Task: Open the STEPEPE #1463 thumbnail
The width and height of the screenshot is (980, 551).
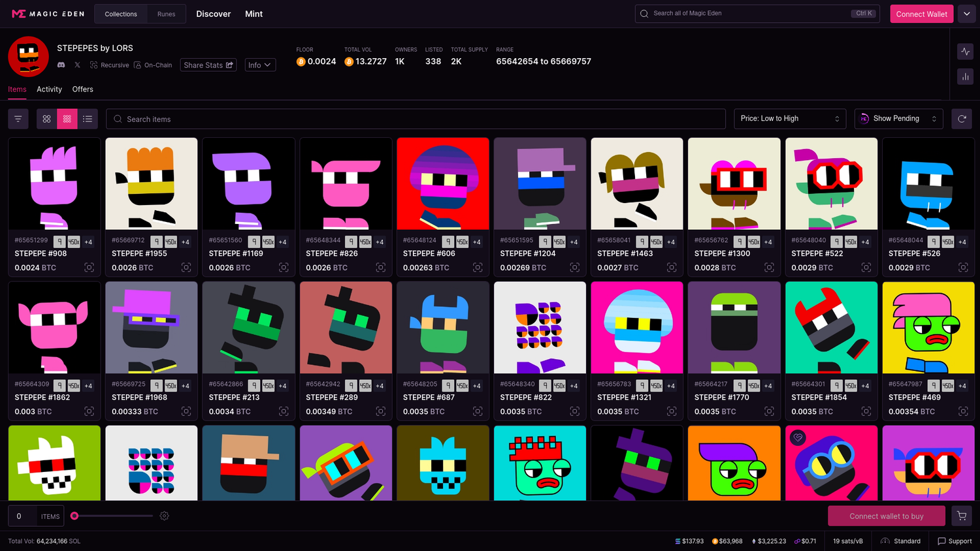Action: [637, 183]
